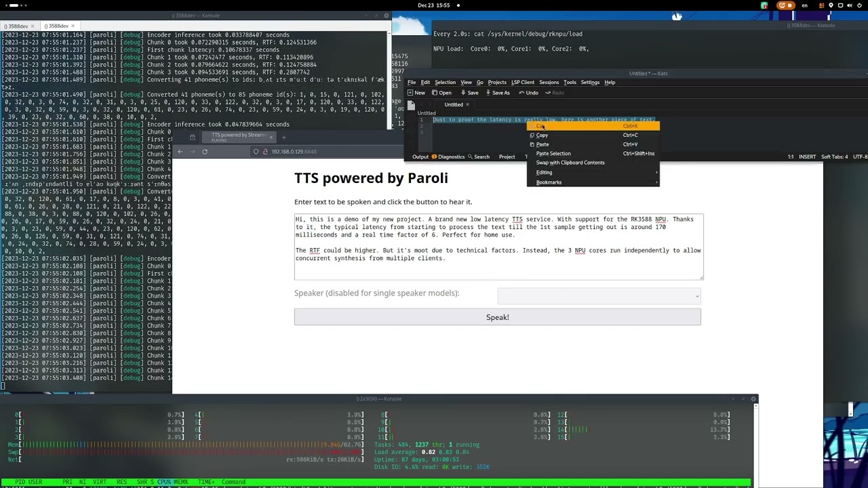
Task: Click the Save As icon in Kate toolbar
Action: tap(488, 93)
